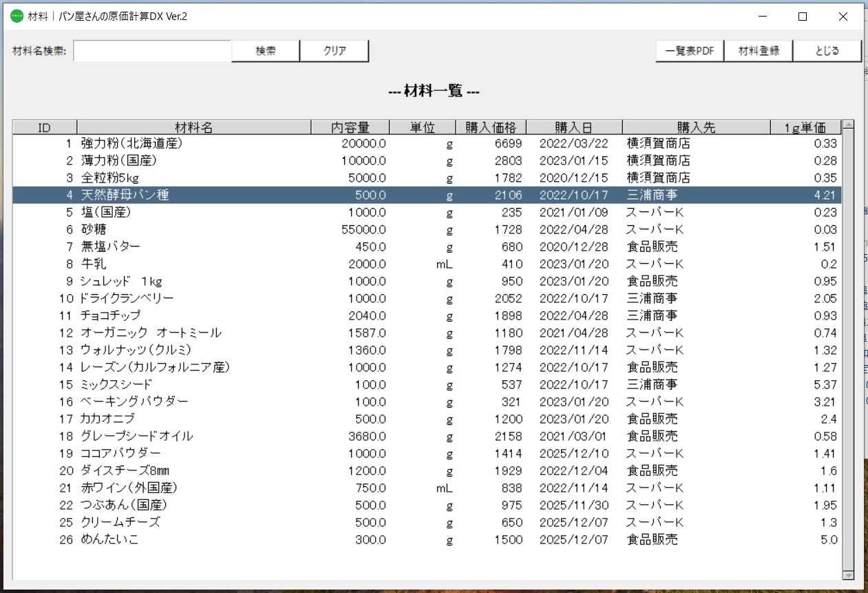Click the scrollbar down arrow
The height and width of the screenshot is (593, 868).
[x=849, y=575]
